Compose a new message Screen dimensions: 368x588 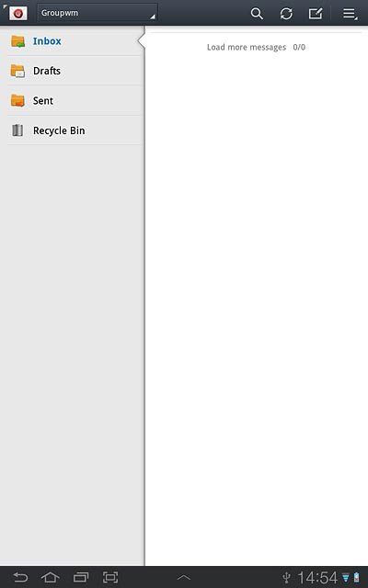pyautogui.click(x=316, y=14)
